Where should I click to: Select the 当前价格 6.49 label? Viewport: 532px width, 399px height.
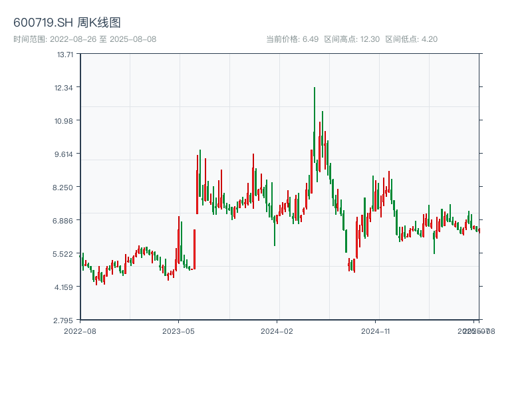tap(292, 39)
